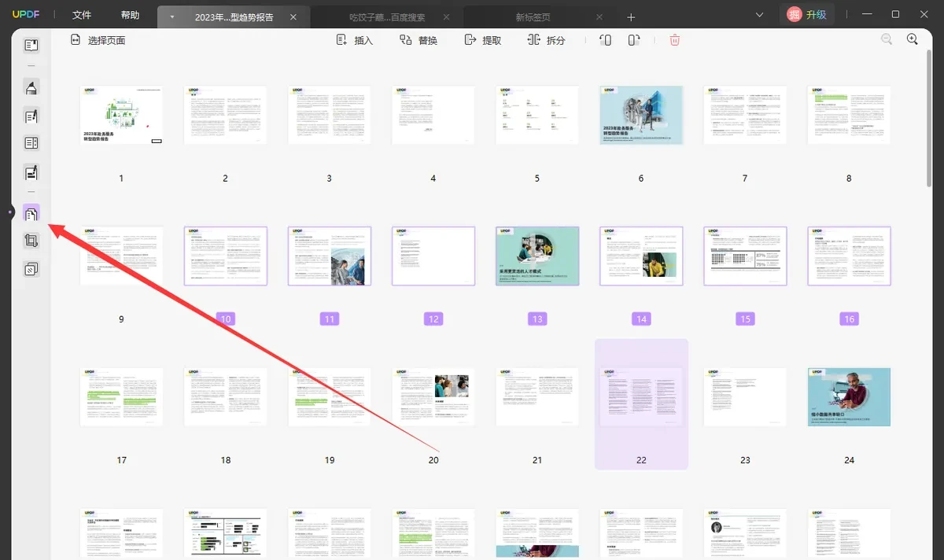This screenshot has width=944, height=560.
Task: Expand the tab list chevron near 升级
Action: [x=759, y=15]
